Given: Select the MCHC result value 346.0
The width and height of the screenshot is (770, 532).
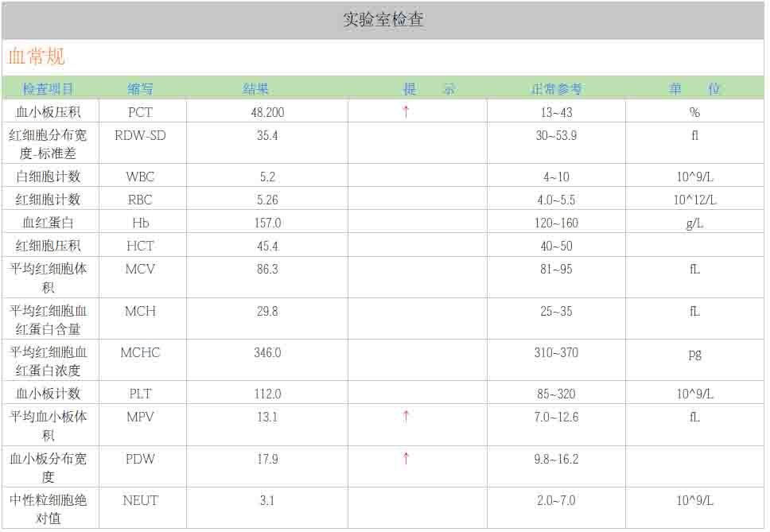Looking at the screenshot, I should (x=267, y=352).
